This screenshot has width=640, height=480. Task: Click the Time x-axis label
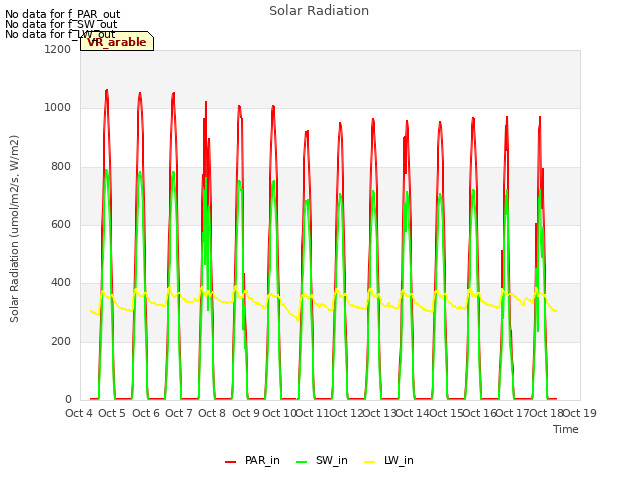click(x=566, y=429)
